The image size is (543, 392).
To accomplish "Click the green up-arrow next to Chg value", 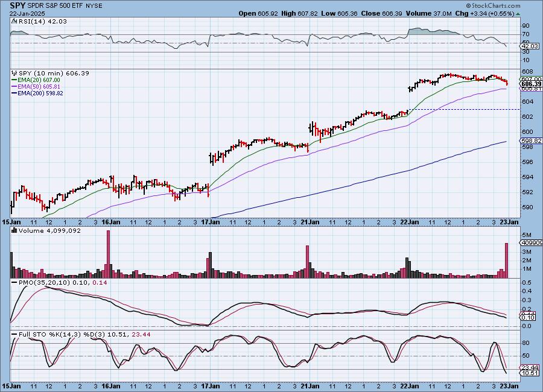I will point(518,14).
